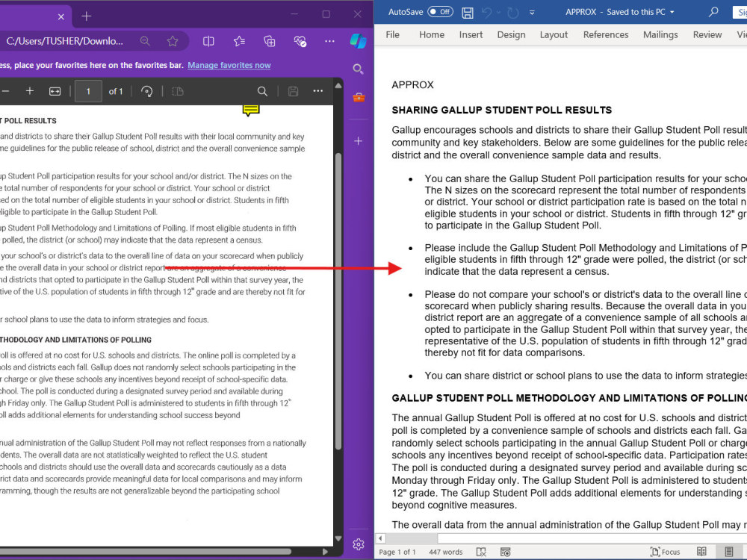Open Collections in Edge toolbar
Image resolution: width=747 pixels, height=560 pixels.
270,41
